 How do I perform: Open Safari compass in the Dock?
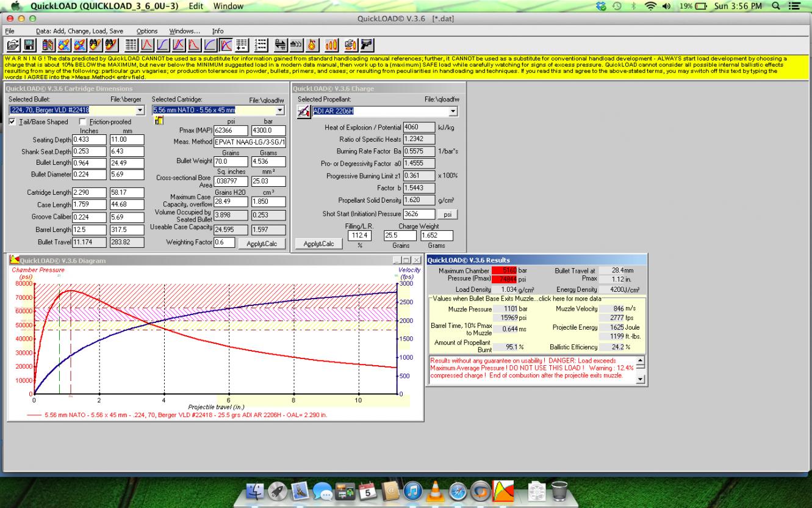click(458, 491)
